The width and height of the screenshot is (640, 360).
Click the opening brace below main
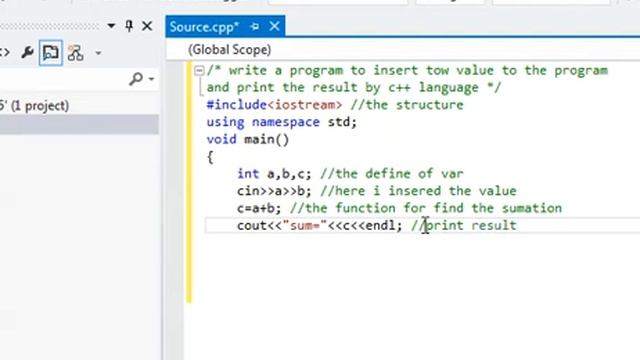210,157
